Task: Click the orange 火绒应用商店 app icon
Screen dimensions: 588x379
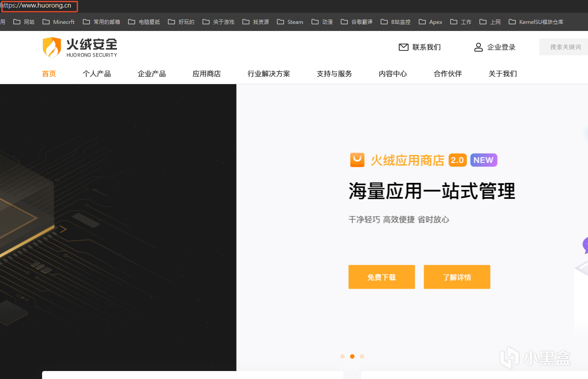Action: point(357,160)
